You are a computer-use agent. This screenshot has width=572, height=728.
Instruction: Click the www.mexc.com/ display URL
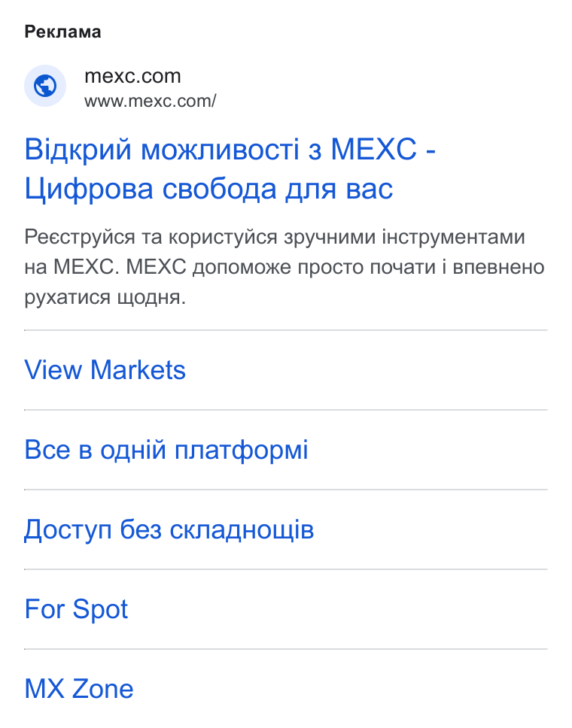[150, 101]
